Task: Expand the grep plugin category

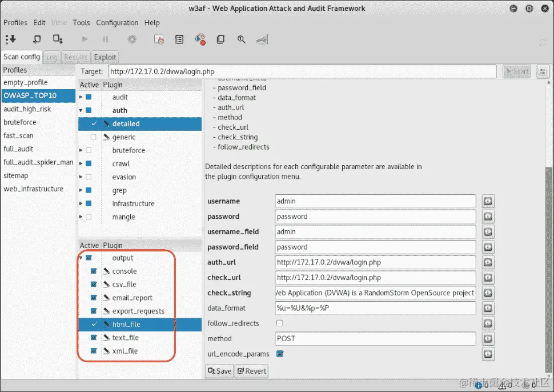Action: 81,190
